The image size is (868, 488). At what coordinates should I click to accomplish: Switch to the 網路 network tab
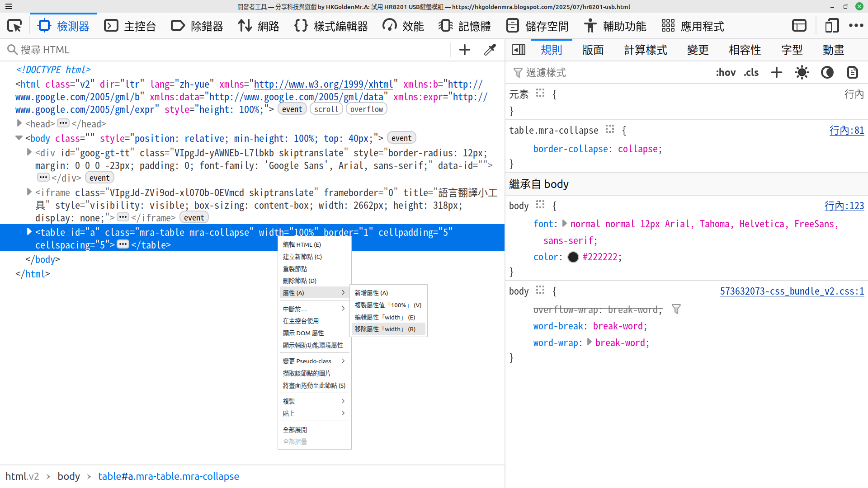[x=259, y=26]
